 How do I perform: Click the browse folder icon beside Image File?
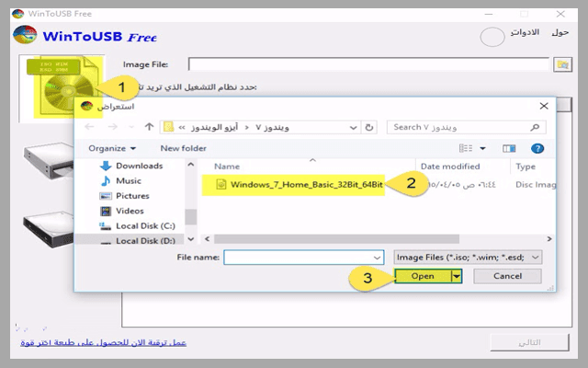(562, 64)
